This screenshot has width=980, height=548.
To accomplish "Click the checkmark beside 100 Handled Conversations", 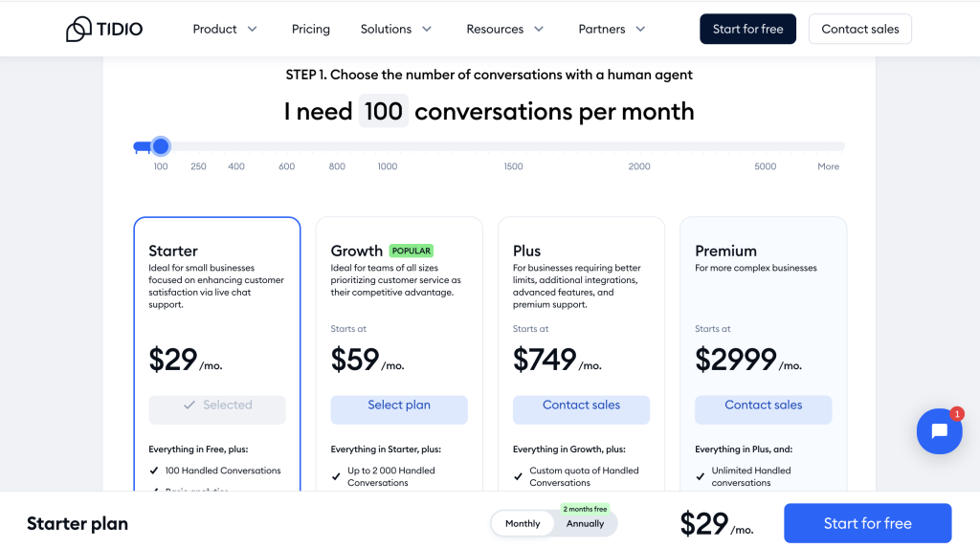I will [154, 471].
